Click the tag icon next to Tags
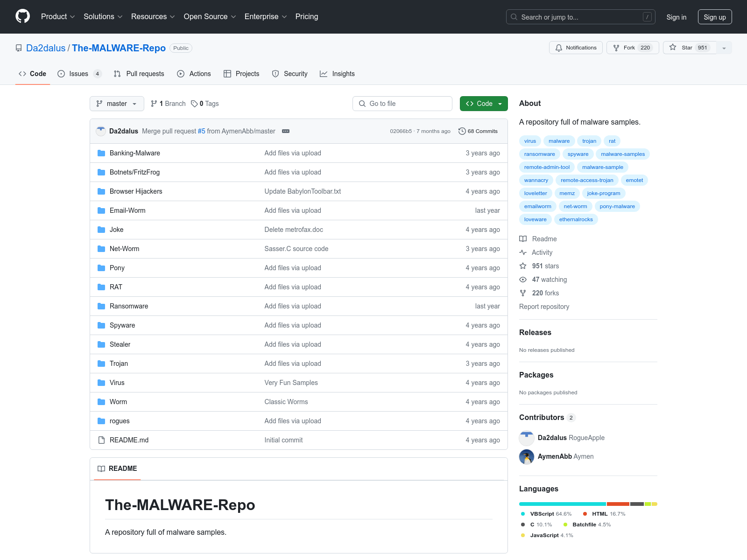Screen dimensions: 747x560 [194, 104]
